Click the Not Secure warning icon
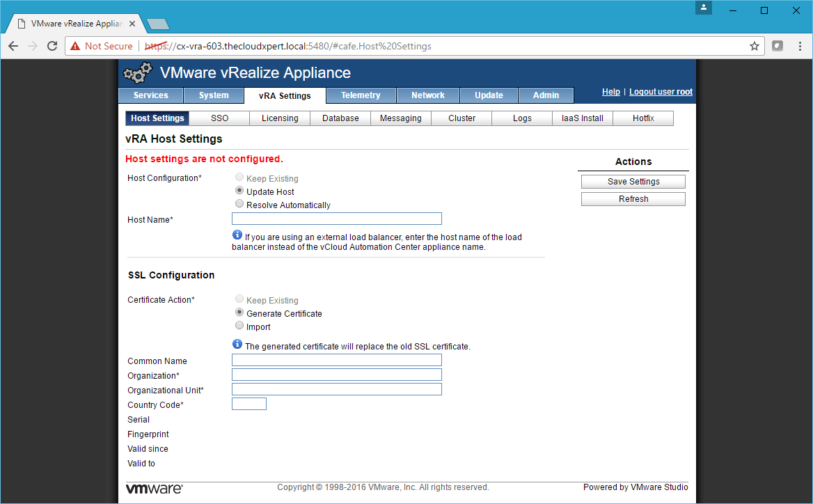Viewport: 813px width, 504px height. tap(75, 46)
